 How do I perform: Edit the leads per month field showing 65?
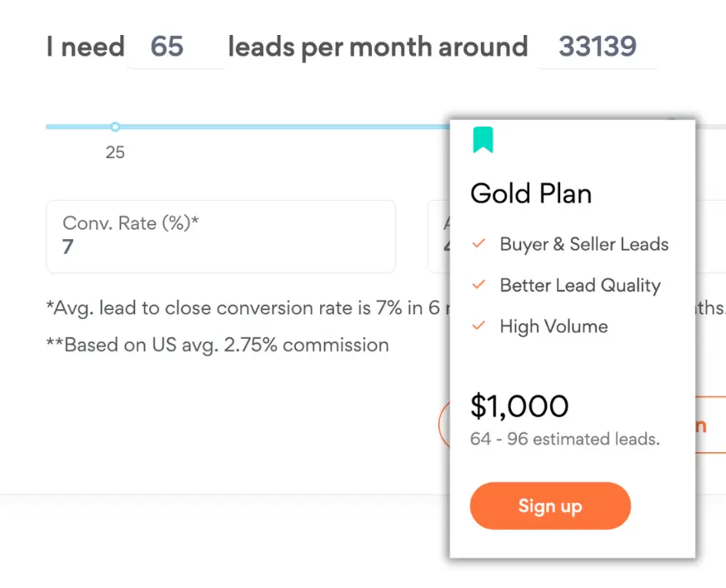point(176,47)
